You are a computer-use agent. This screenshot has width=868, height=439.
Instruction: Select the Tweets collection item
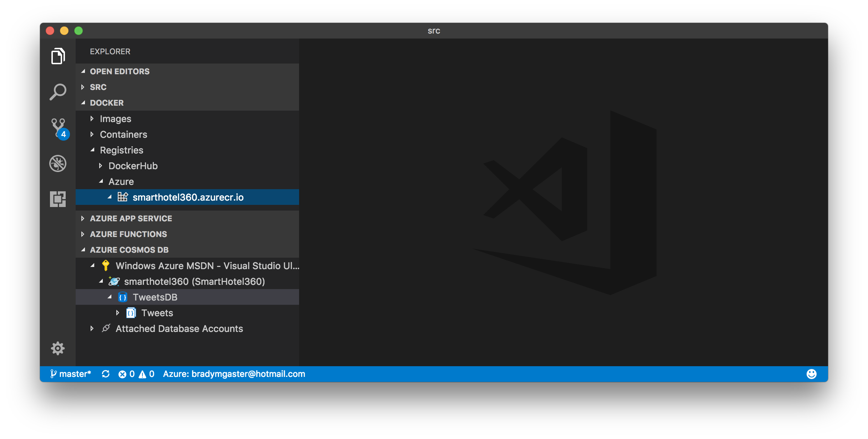[x=157, y=313]
